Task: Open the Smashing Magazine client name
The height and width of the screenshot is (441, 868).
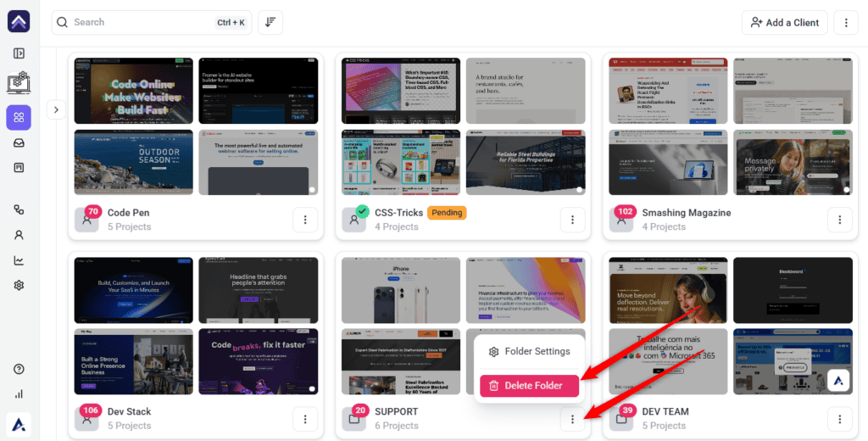Action: point(687,213)
